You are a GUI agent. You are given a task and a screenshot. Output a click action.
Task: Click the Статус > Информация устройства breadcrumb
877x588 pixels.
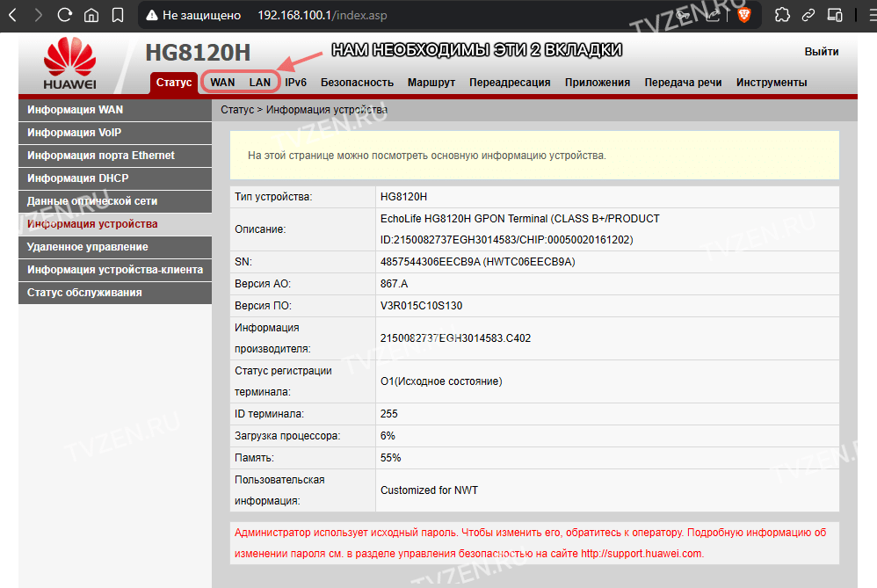tap(304, 110)
